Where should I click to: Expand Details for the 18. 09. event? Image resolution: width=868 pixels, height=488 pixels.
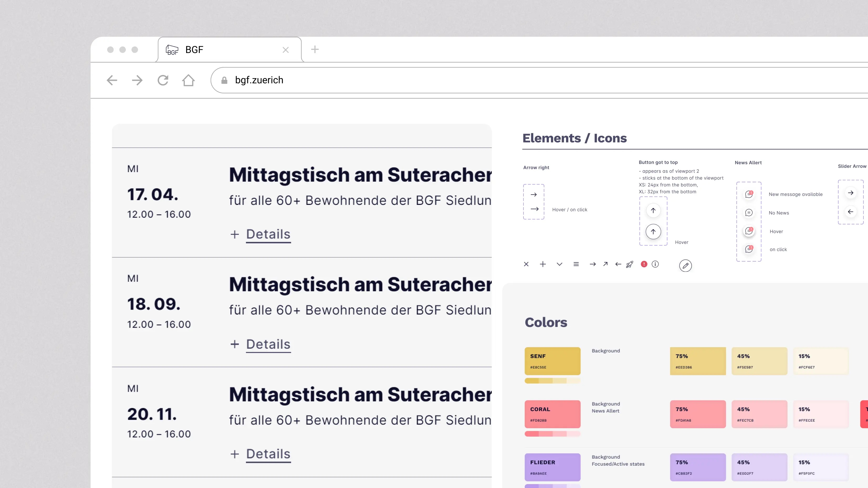click(268, 344)
